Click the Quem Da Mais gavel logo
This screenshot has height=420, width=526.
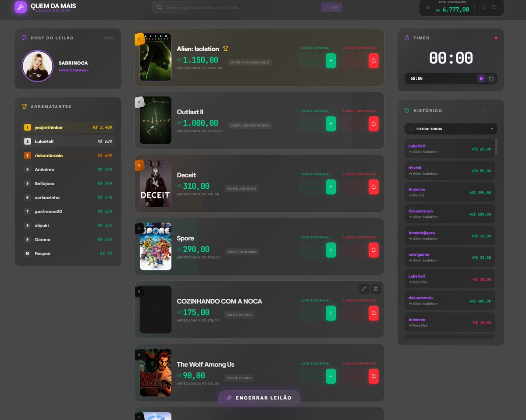tap(21, 7)
